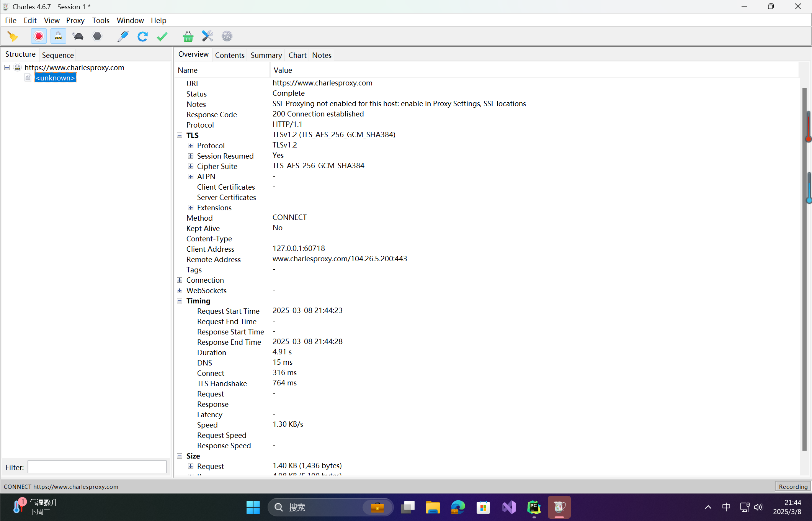The image size is (812, 521).
Task: Switch to the Chart tab
Action: (297, 55)
